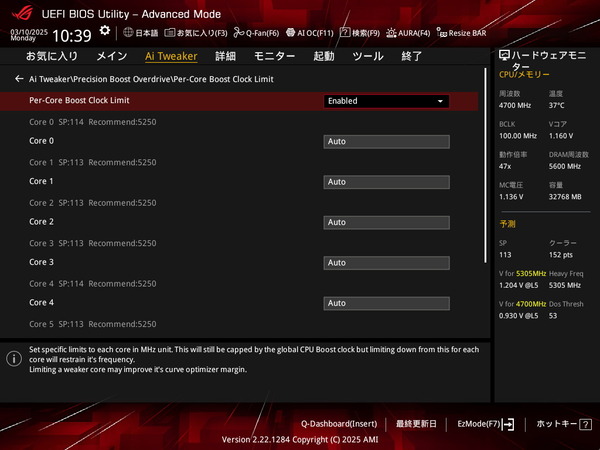Click the info icon in help area
This screenshot has height=450, width=600.
click(x=14, y=359)
